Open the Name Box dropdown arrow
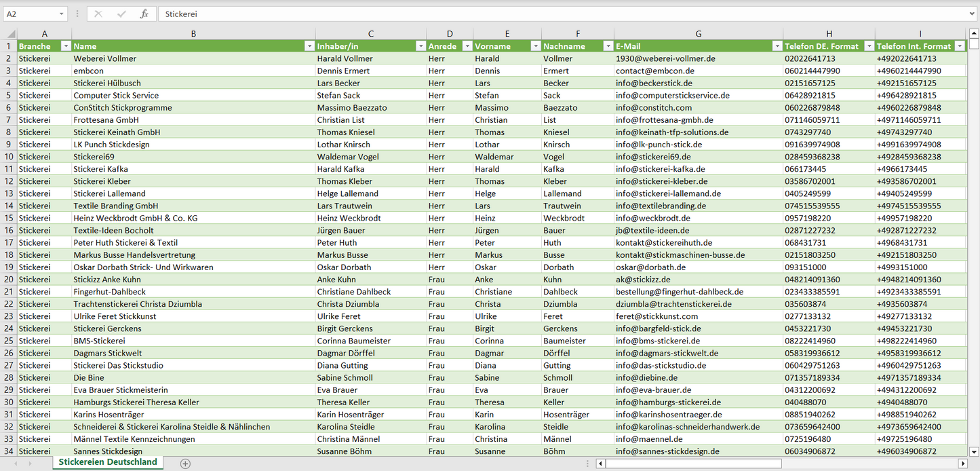This screenshot has height=471, width=980. click(62, 14)
